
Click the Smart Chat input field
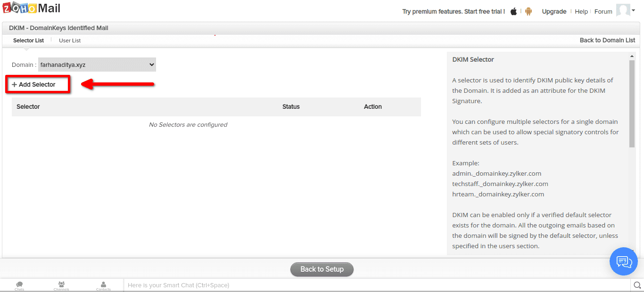(236, 285)
